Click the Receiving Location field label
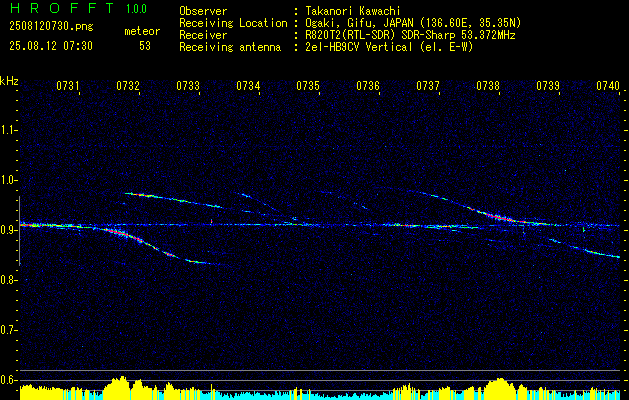 (233, 23)
